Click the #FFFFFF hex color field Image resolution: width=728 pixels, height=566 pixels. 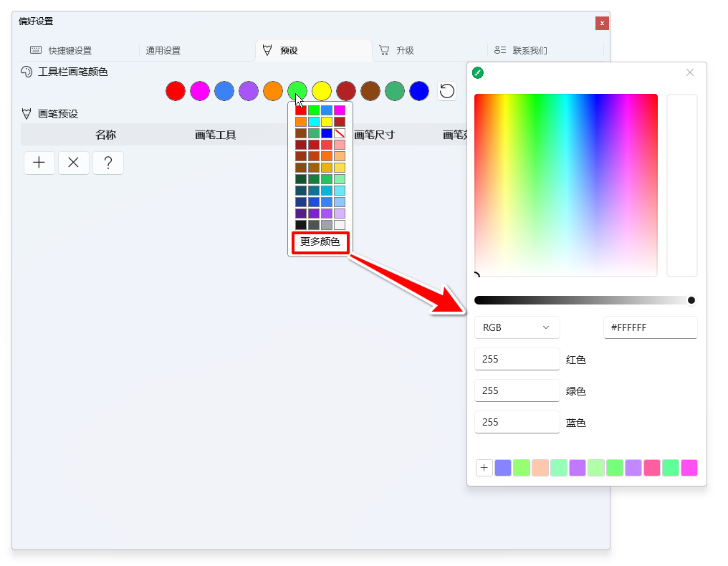650,327
